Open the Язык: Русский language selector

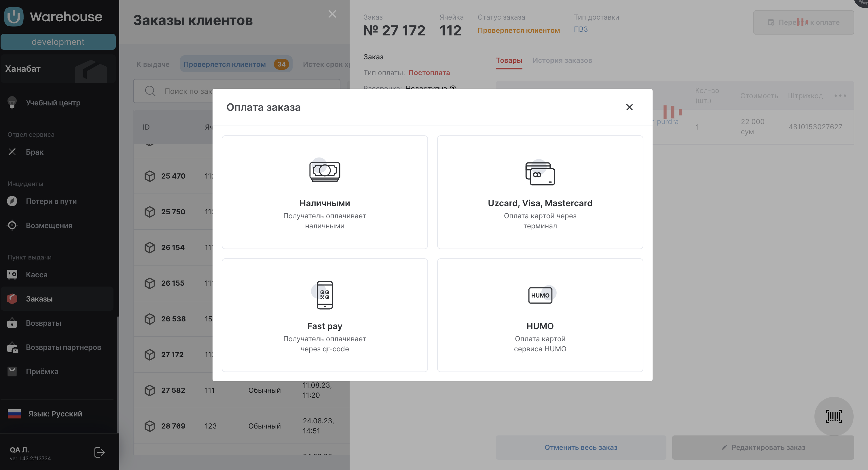pyautogui.click(x=55, y=414)
